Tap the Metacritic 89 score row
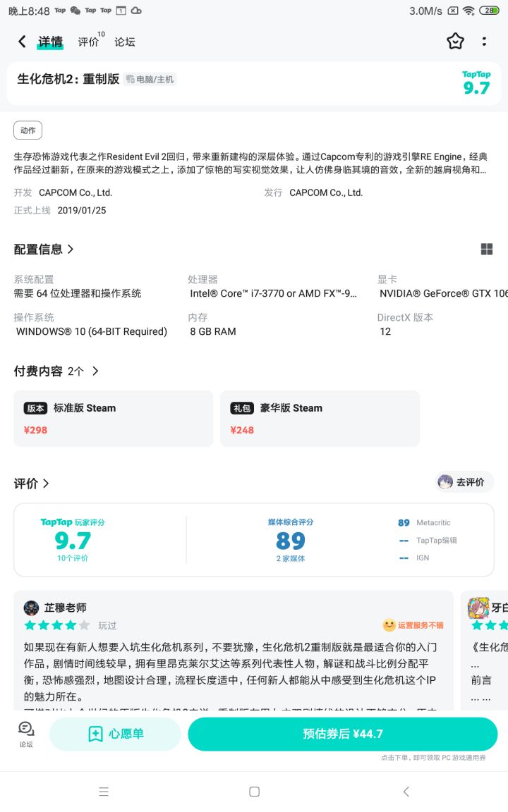Viewport: 508px width, 812px height. coord(425,522)
